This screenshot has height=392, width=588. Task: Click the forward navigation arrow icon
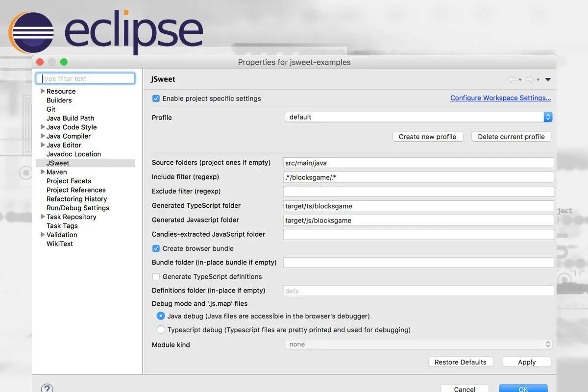pyautogui.click(x=530, y=79)
